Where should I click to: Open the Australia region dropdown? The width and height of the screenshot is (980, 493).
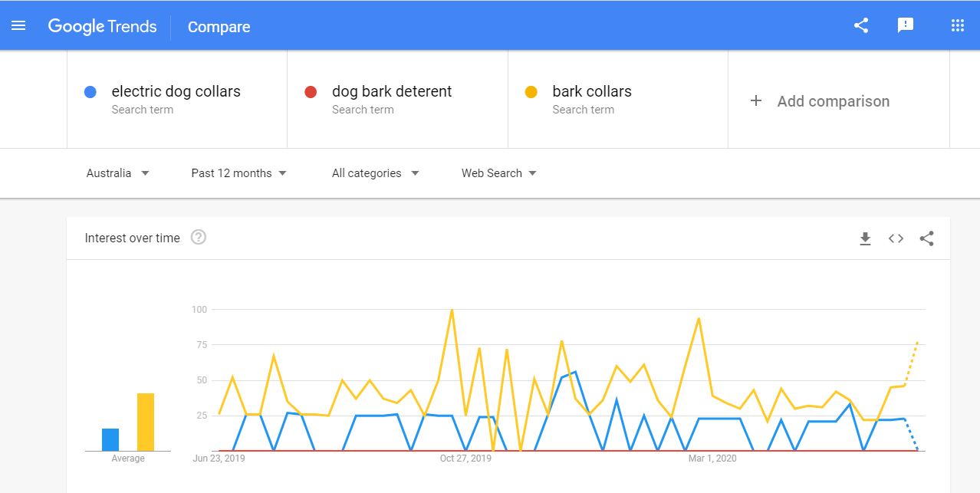click(x=117, y=173)
